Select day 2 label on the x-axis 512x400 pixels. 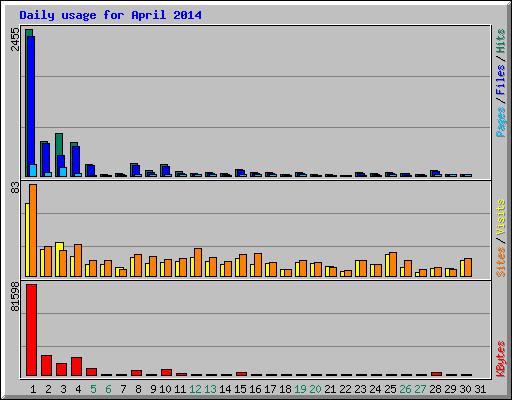coord(48,389)
